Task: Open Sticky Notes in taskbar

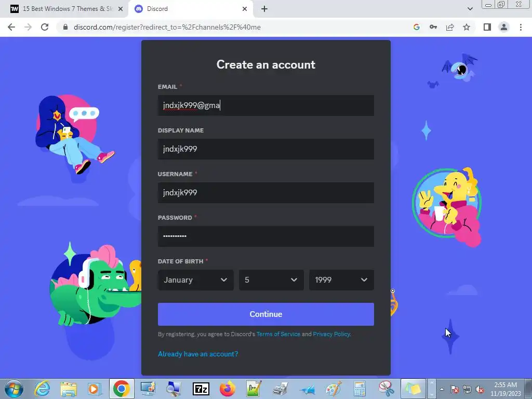Action: 413,389
